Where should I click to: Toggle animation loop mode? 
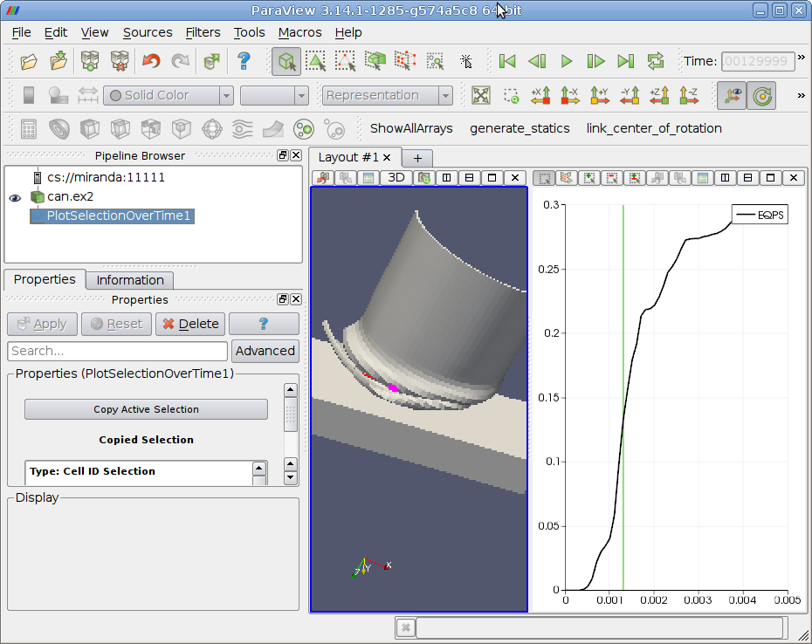pyautogui.click(x=656, y=61)
